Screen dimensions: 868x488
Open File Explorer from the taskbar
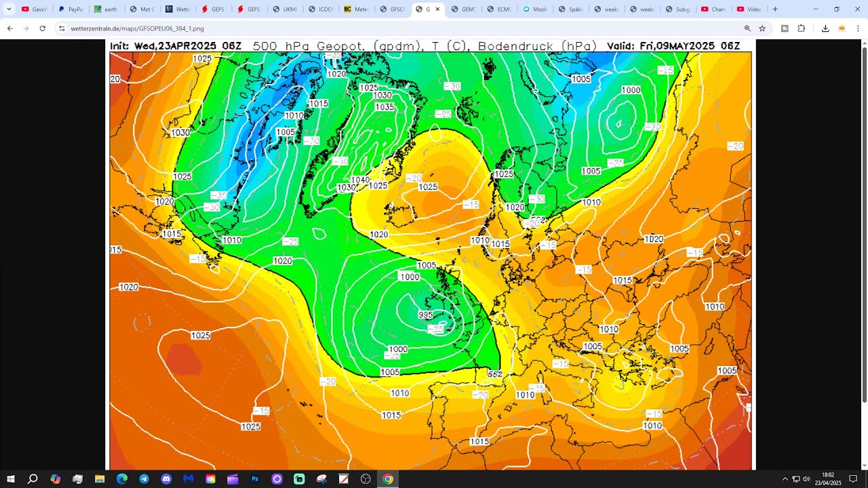click(x=100, y=479)
